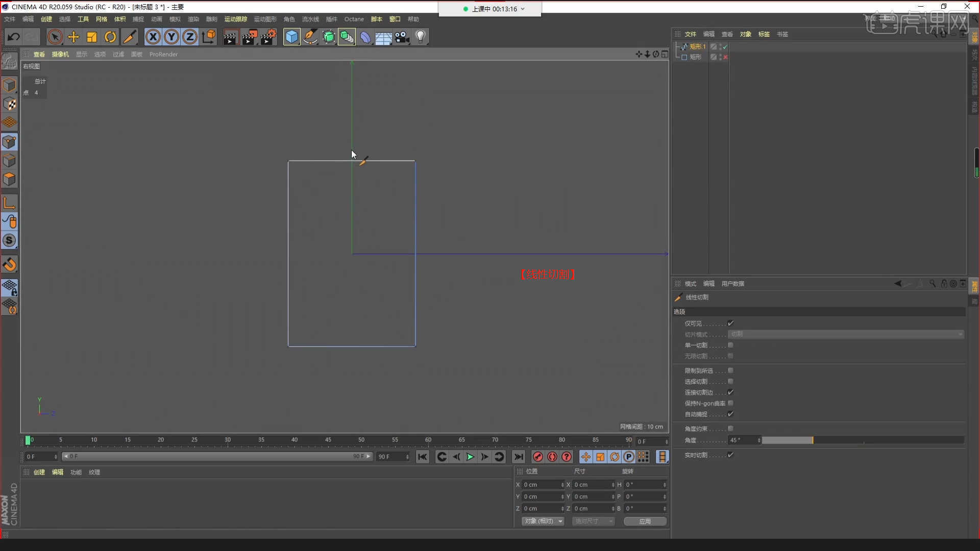
Task: Toggle 自动捕捉 checkbox
Action: [x=730, y=414]
